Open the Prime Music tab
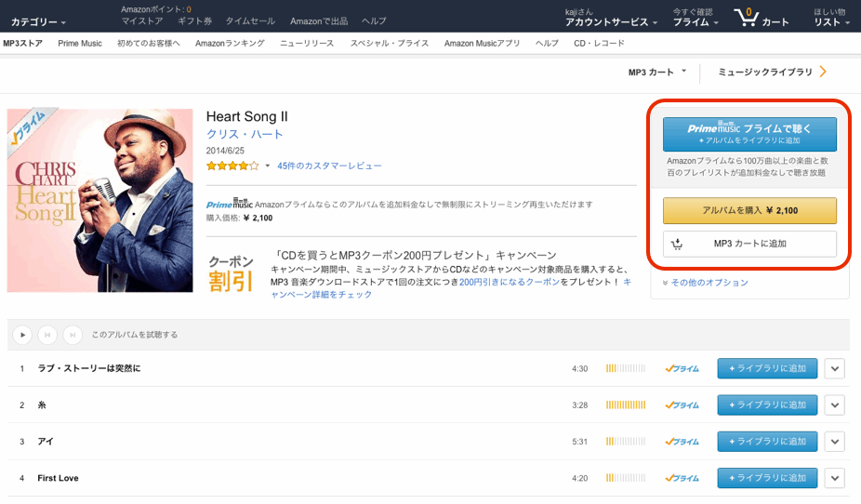 click(80, 44)
